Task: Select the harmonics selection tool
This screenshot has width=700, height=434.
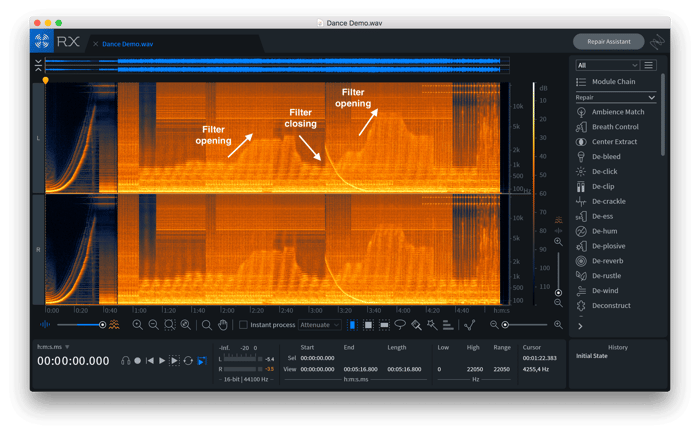Action: 448,325
